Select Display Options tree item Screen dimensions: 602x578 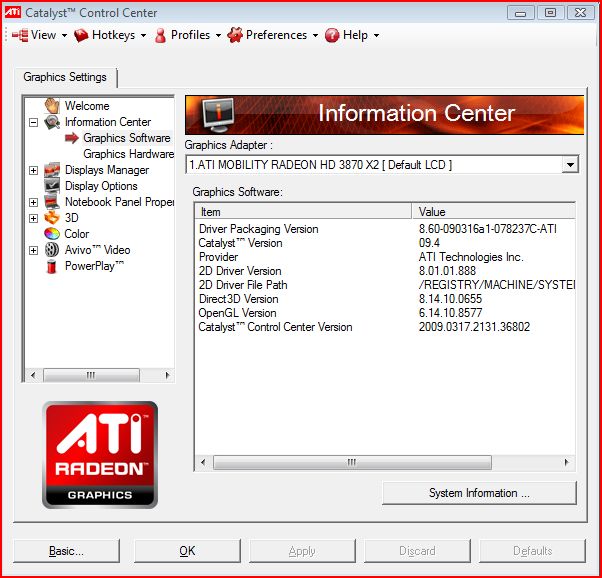101,186
